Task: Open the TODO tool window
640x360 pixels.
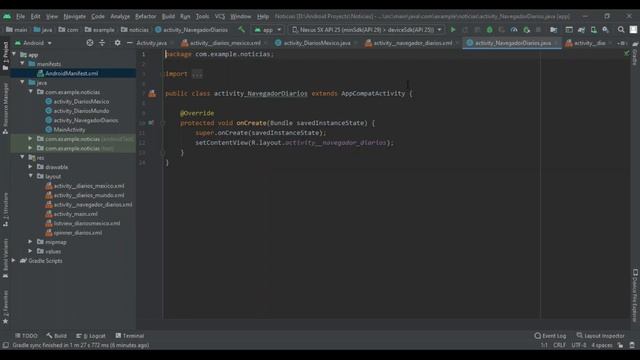Action: 26,336
